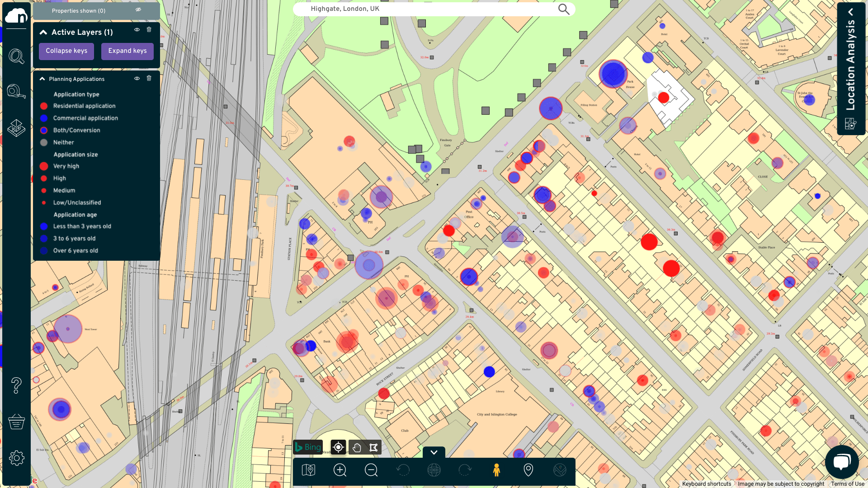
Task: Expand the bottom toolbar using the down chevron
Action: pos(434,452)
